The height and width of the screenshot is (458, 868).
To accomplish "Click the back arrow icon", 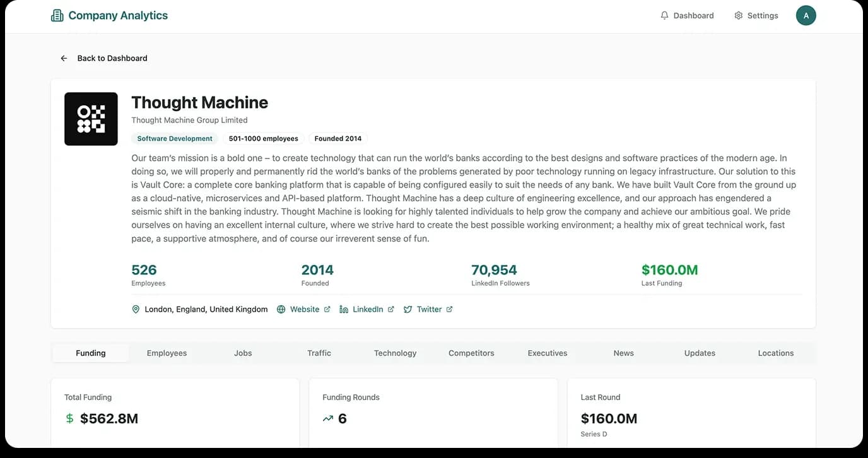I will coord(64,58).
